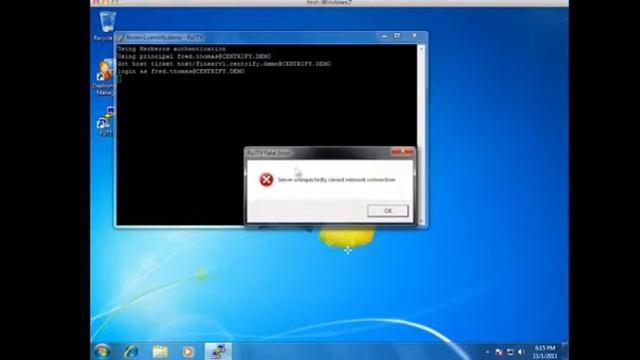The height and width of the screenshot is (360, 640).
Task: Launch Internet Explorer from the taskbar
Action: [x=131, y=351]
